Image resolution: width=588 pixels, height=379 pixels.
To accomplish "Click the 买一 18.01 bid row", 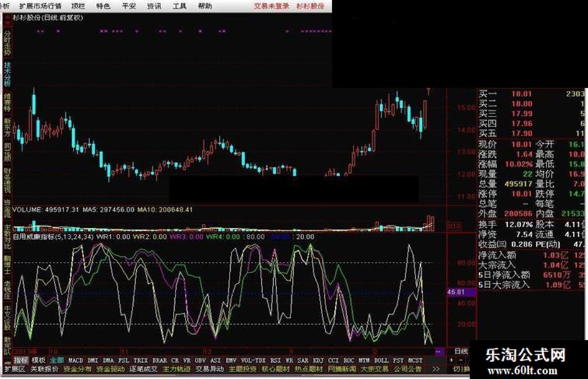I will coord(531,94).
